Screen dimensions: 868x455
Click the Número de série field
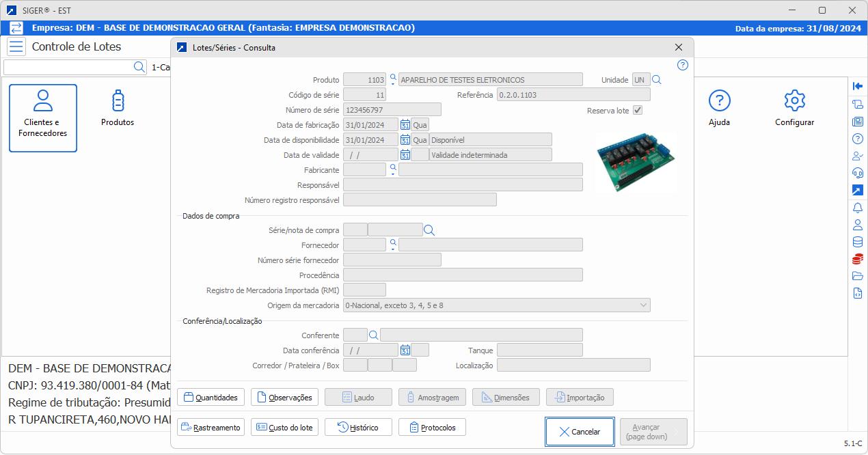pyautogui.click(x=392, y=110)
